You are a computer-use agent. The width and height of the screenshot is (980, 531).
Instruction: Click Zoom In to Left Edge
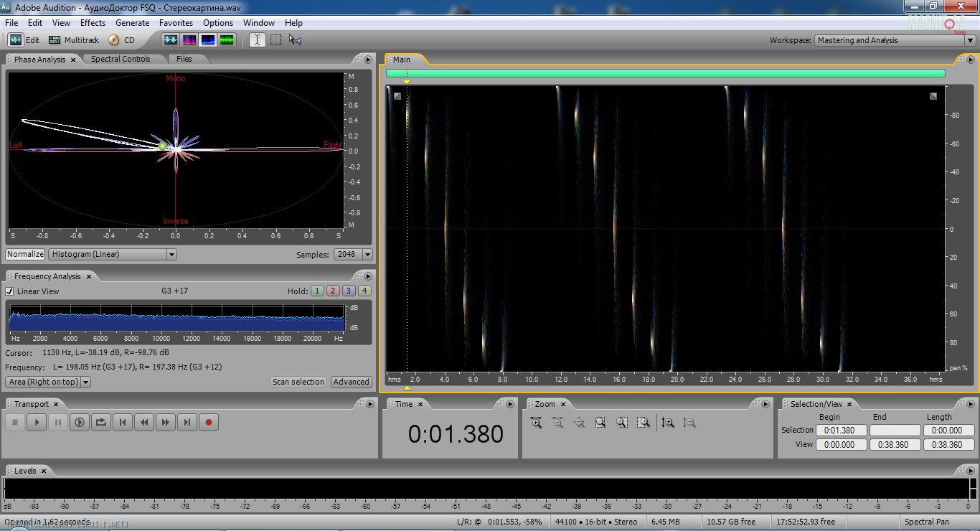[x=622, y=423]
